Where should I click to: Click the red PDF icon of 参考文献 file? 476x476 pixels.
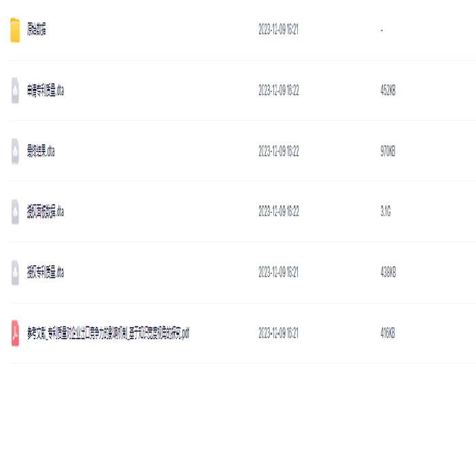pyautogui.click(x=15, y=333)
